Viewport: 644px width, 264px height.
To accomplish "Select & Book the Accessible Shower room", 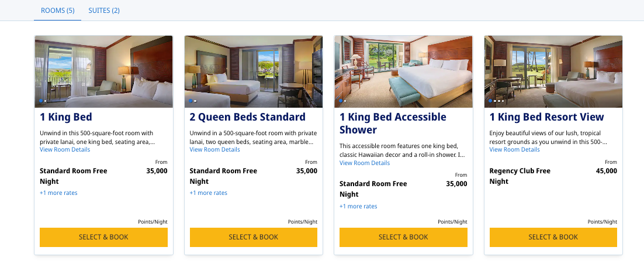I will click(403, 237).
